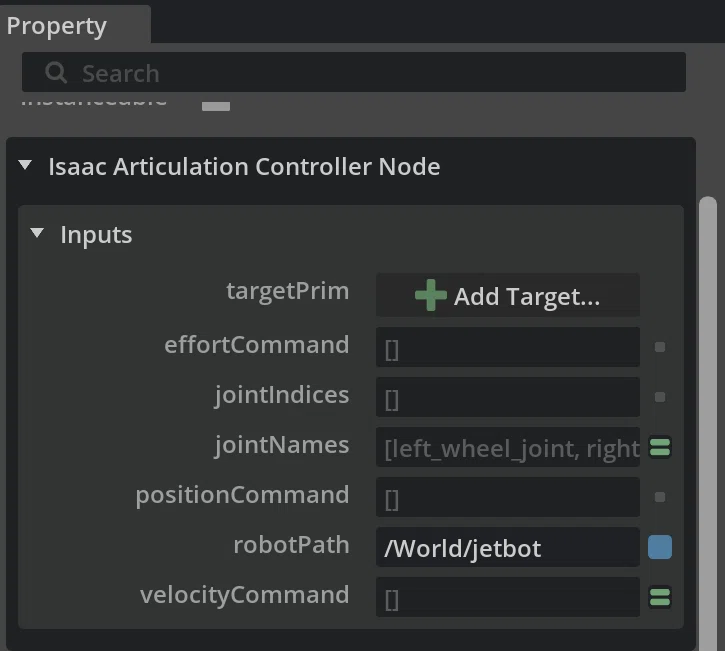Viewport: 725px width, 651px height.
Task: Click the positionCommand value field
Action: point(508,497)
